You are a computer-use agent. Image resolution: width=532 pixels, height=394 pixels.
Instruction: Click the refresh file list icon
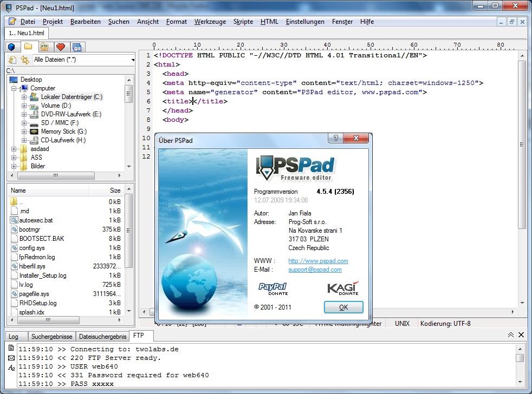click(12, 60)
